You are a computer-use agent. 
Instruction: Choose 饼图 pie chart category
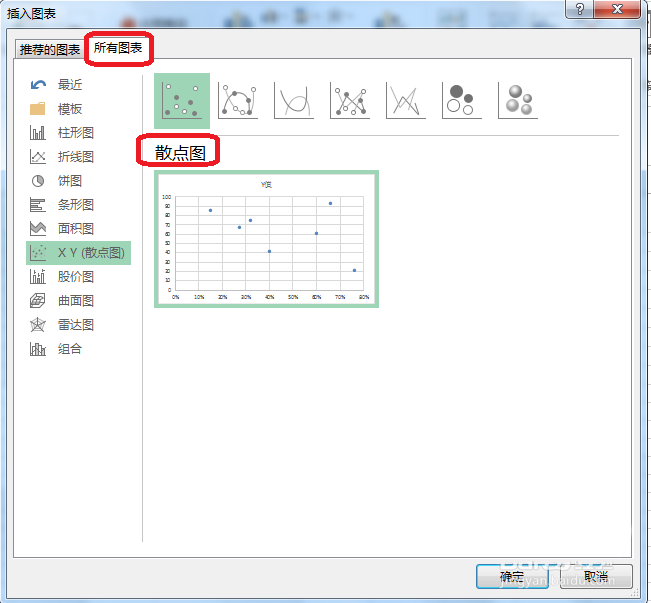click(x=69, y=181)
